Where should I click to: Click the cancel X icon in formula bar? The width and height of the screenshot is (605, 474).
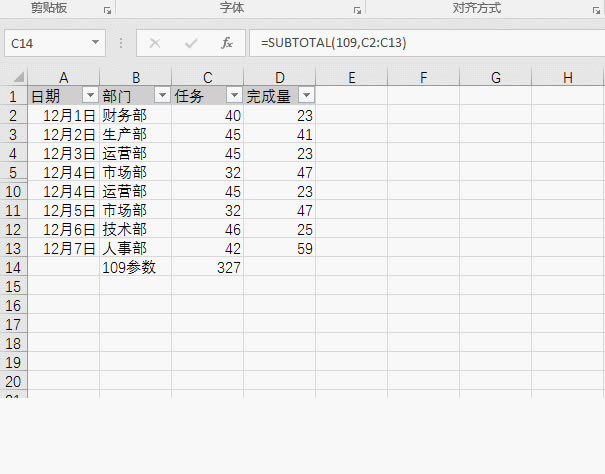(x=155, y=43)
